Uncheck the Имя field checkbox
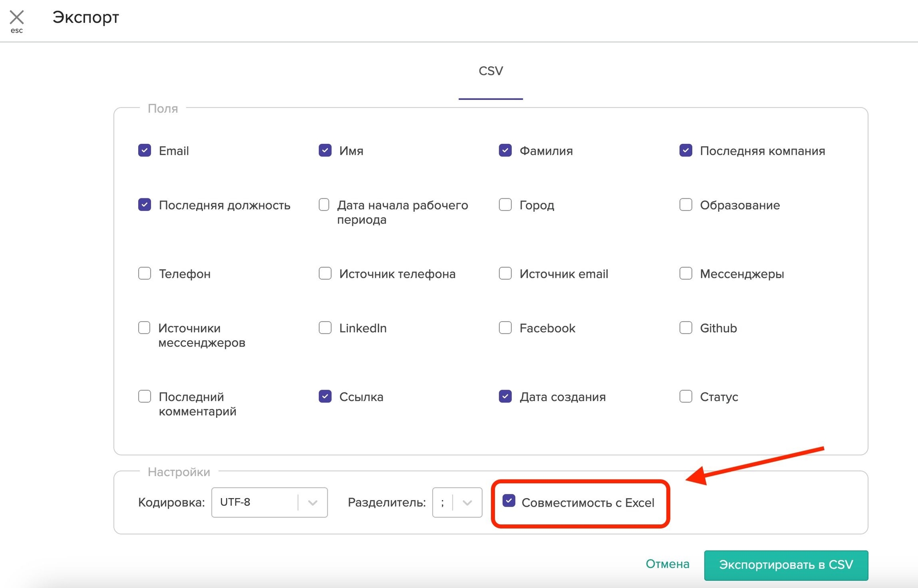The image size is (918, 588). coord(325,151)
